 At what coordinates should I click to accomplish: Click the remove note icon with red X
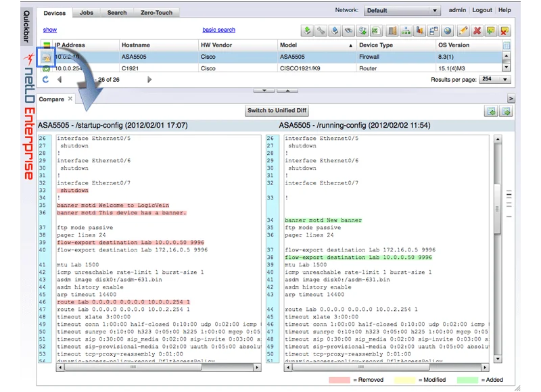[x=504, y=30]
